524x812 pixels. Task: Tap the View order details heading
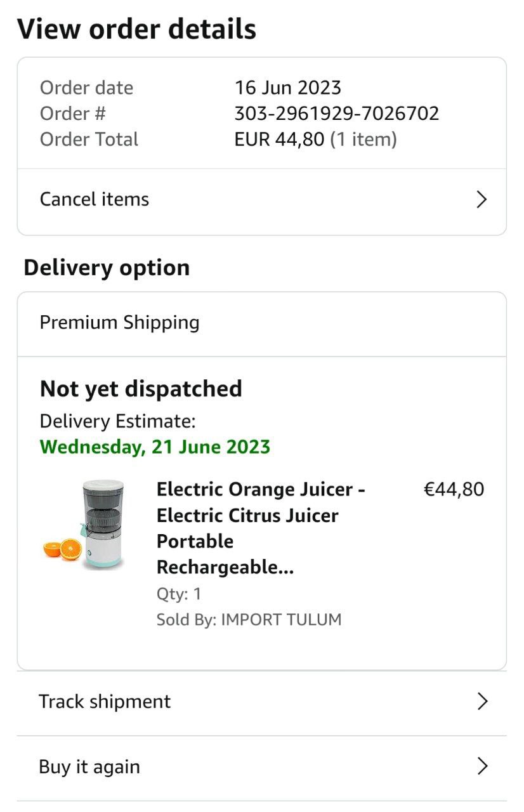136,29
